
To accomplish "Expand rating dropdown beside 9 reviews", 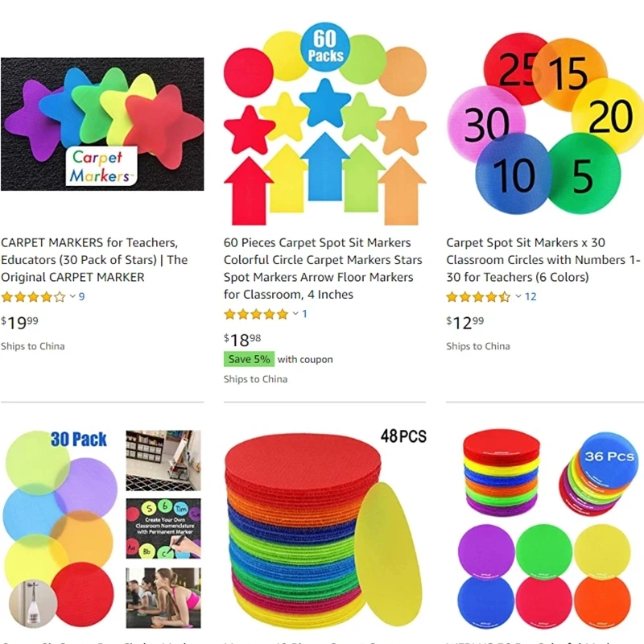I will tap(72, 296).
